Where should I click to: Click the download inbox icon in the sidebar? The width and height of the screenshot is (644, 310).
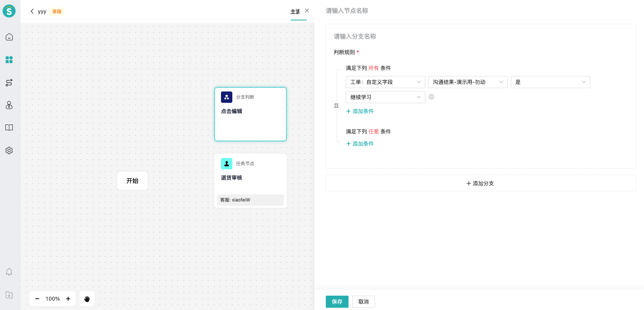click(x=9, y=295)
